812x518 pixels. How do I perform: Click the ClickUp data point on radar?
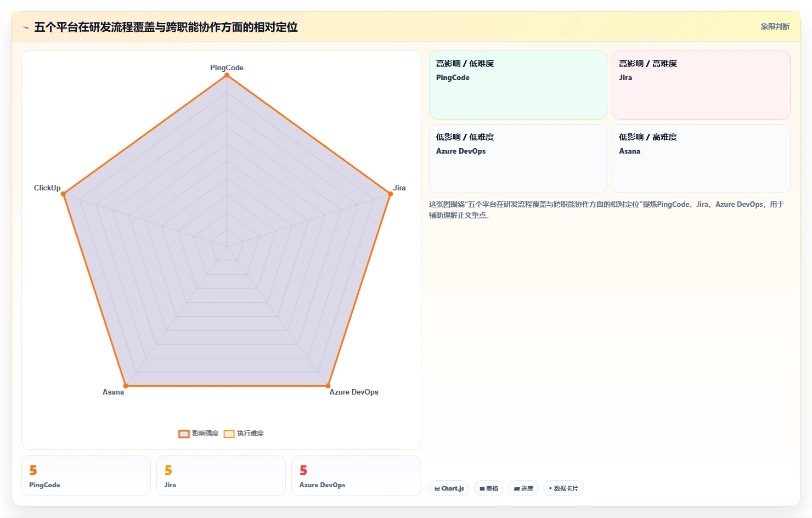63,194
